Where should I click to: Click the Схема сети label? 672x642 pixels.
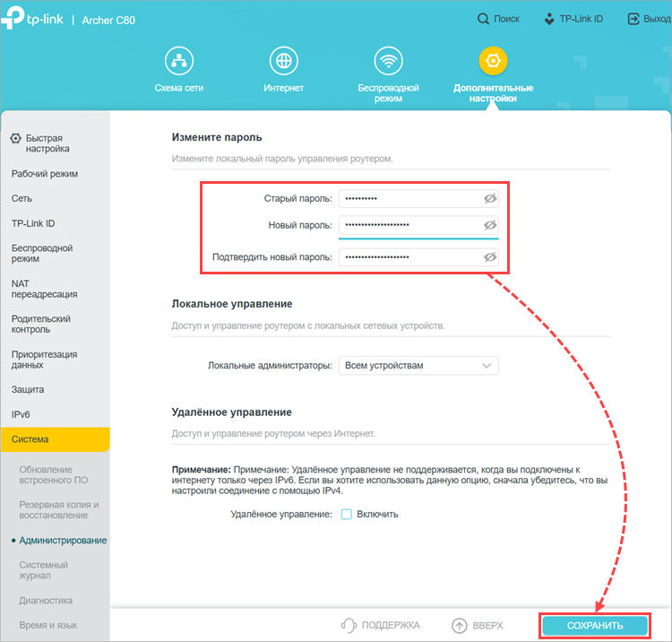pyautogui.click(x=179, y=88)
